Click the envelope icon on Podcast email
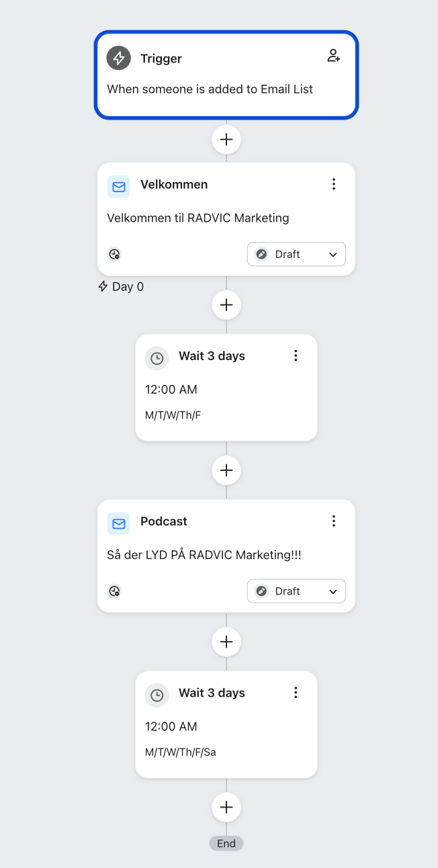The width and height of the screenshot is (438, 868). [119, 523]
